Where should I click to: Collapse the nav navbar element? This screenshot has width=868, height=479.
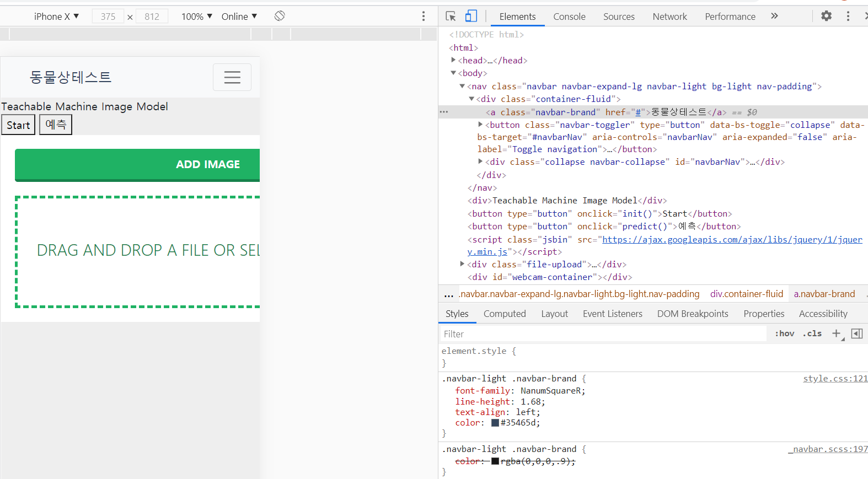[x=462, y=86]
